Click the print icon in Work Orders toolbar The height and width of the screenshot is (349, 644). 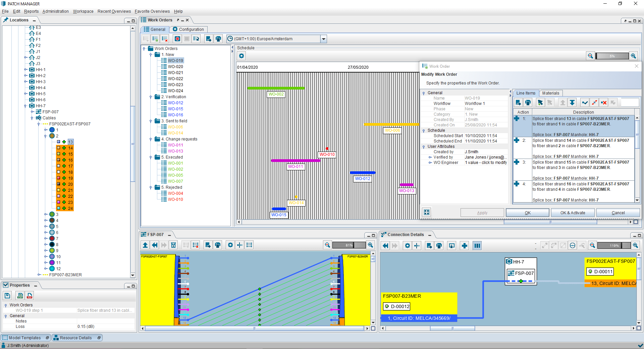point(218,39)
